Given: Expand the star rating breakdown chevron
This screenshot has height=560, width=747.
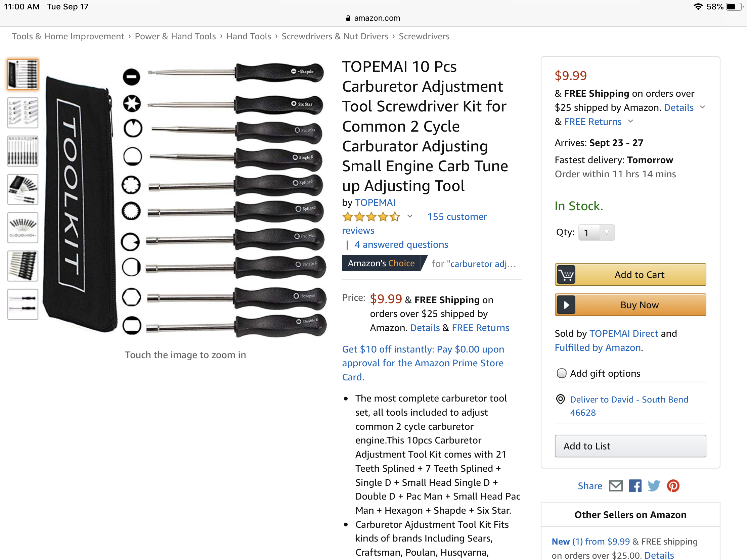Looking at the screenshot, I should [410, 216].
